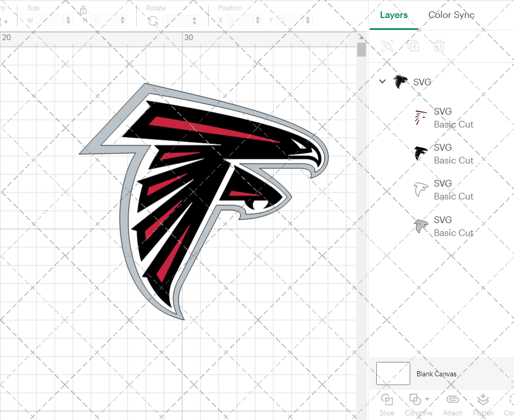
Task: Open the Color Sync tab
Action: (x=451, y=15)
